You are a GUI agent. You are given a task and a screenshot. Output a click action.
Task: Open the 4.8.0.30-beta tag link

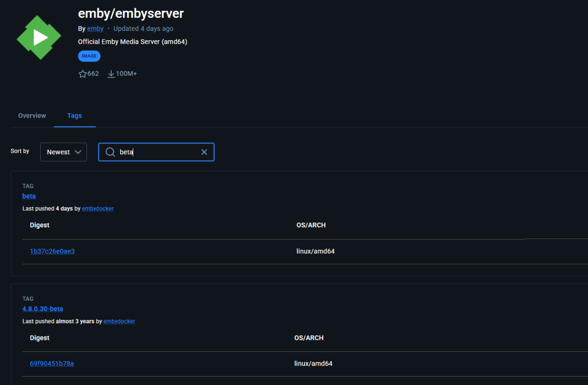point(43,309)
